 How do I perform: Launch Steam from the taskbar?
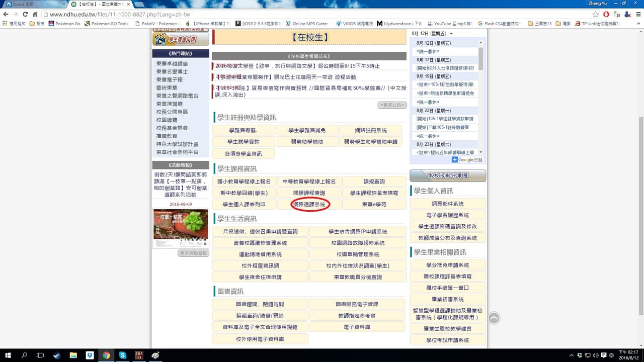[57, 355]
